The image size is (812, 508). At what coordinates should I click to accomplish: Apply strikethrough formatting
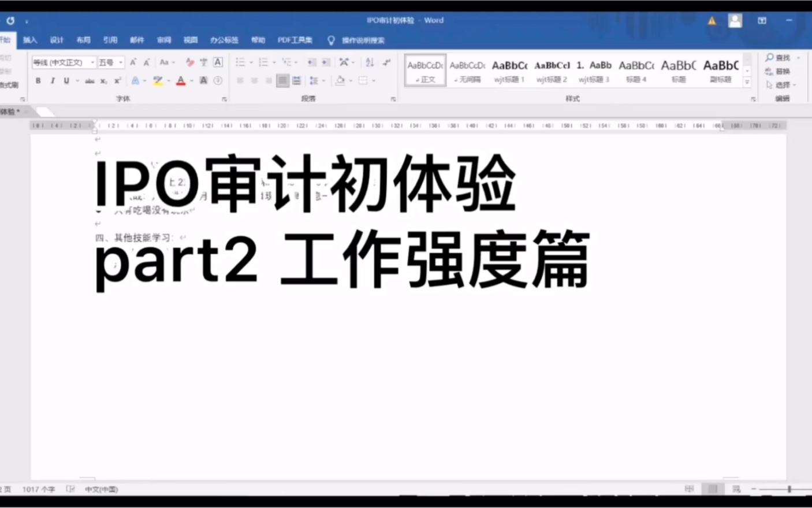coord(88,80)
